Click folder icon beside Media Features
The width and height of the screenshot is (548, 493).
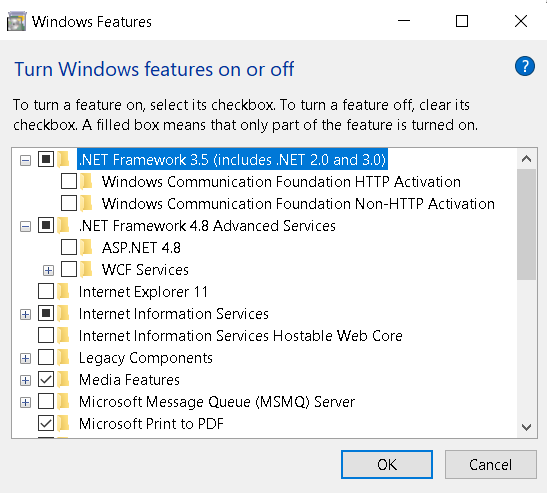pos(64,380)
